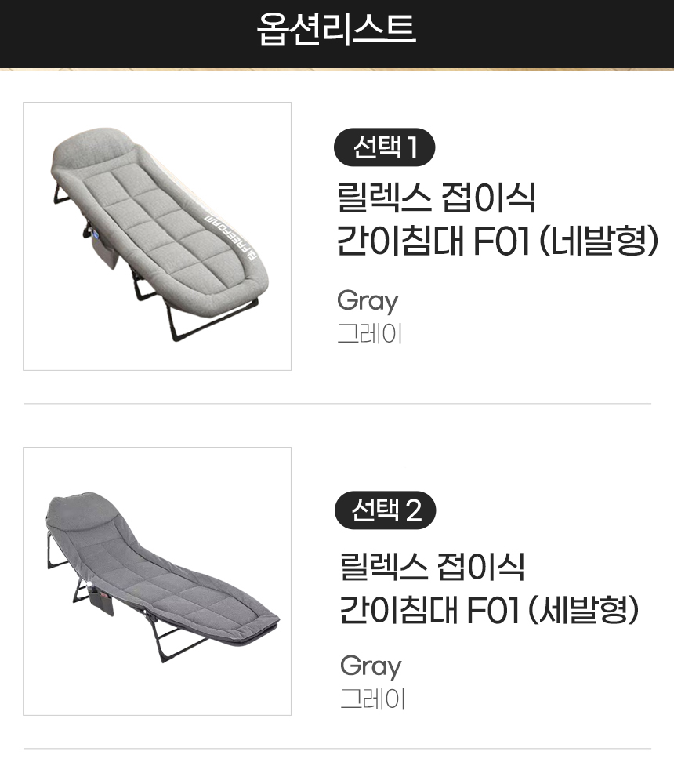Click the 그레이 text under 네발형 option
Screen dimensions: 674x784
tap(369, 333)
